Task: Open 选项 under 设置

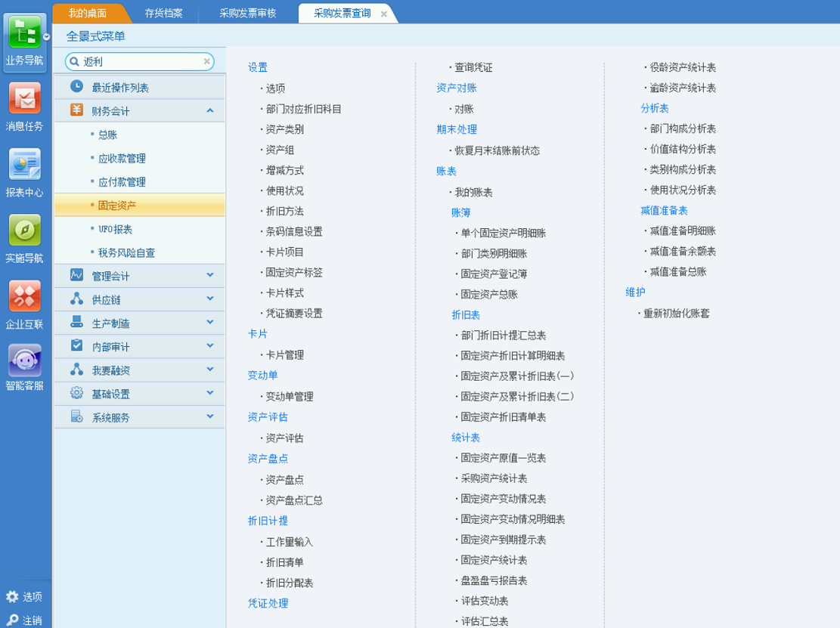Action: (275, 88)
